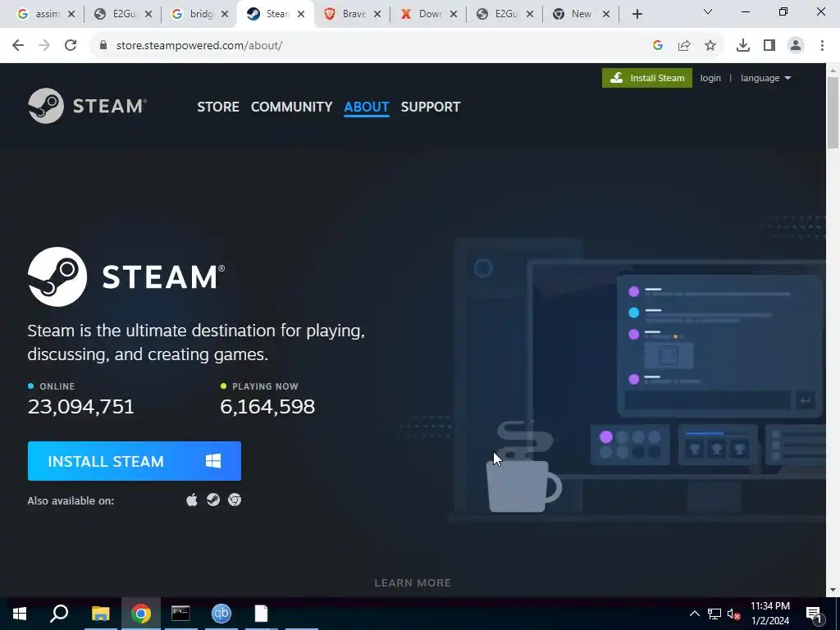Click the blue INSTALL STEAM button
The image size is (840, 630).
(135, 461)
